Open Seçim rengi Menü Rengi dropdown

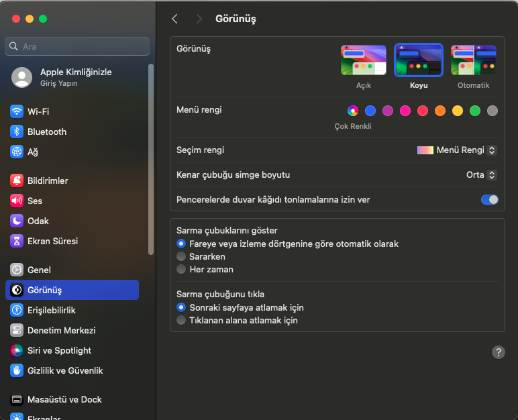457,150
